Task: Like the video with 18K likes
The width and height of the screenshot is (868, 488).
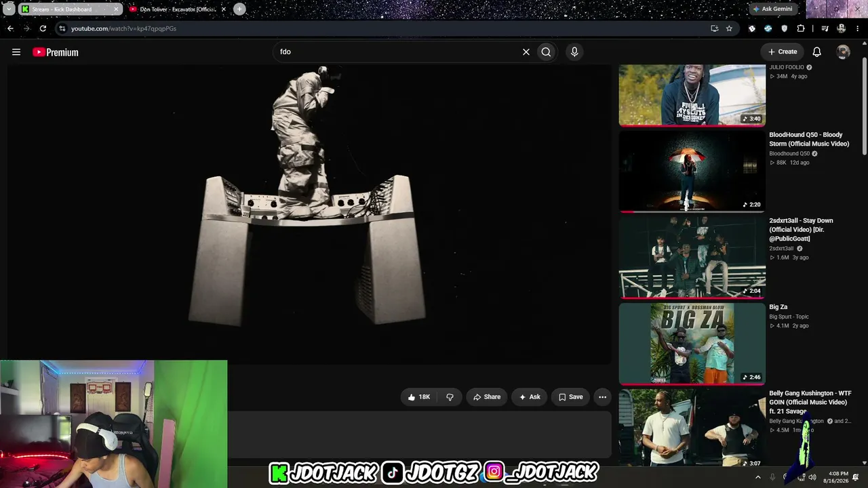Action: tap(419, 397)
